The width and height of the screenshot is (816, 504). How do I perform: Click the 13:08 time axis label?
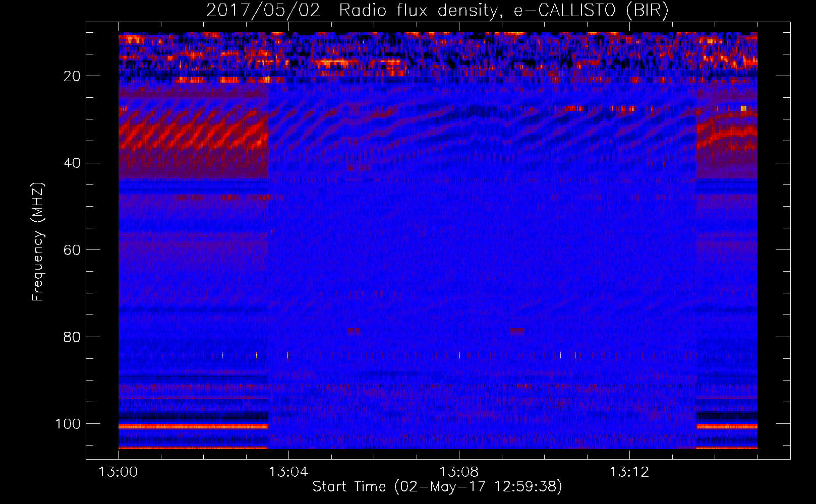pos(459,472)
